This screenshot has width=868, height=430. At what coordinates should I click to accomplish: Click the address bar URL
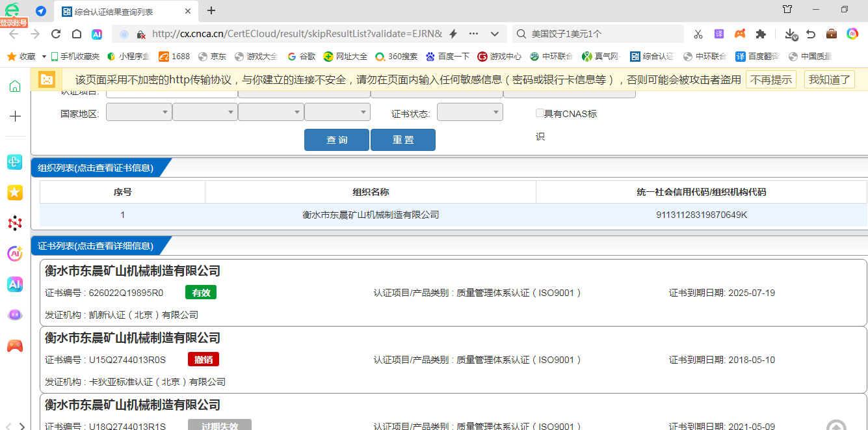297,34
